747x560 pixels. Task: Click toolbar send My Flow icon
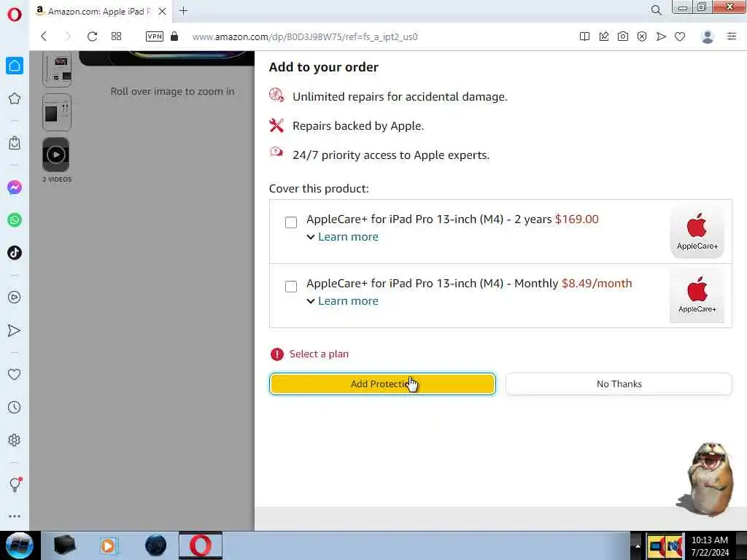coord(661,36)
